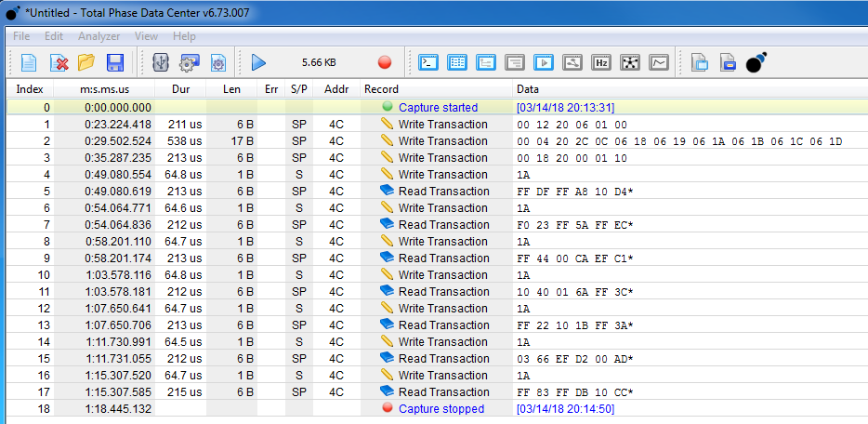This screenshot has width=868, height=424.
Task: Click the New capture document icon
Action: [29, 62]
